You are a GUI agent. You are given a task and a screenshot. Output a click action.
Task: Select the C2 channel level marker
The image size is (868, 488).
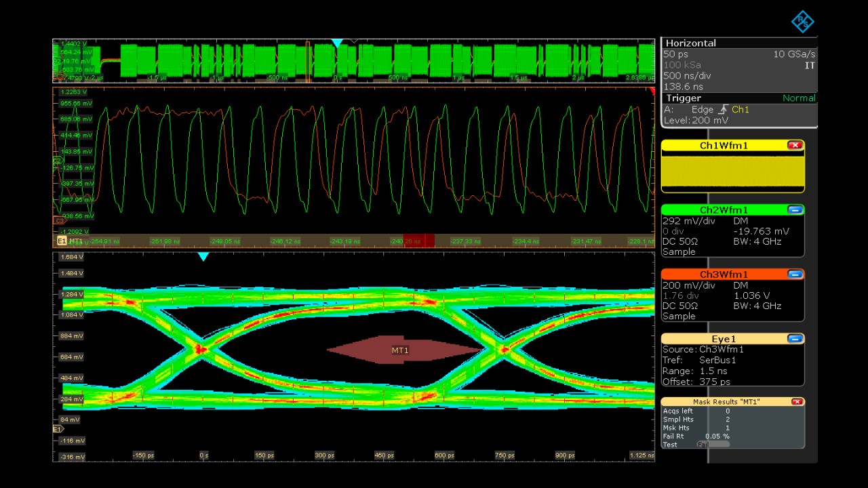58,160
